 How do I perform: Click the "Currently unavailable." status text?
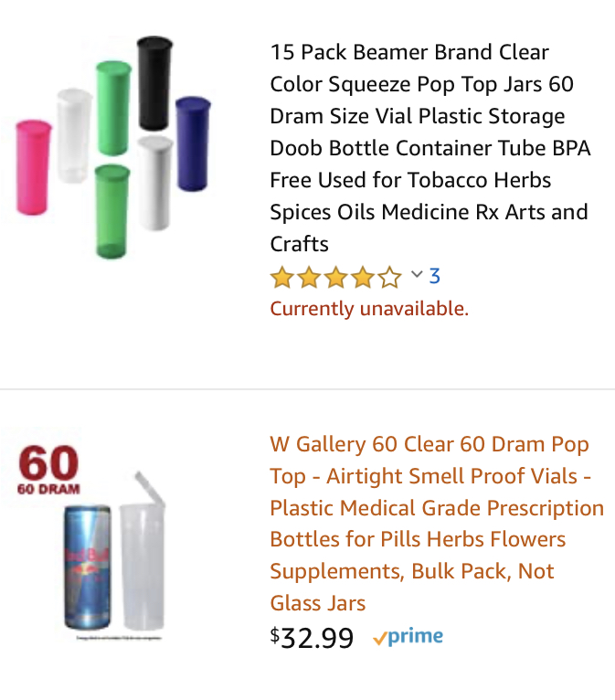click(369, 309)
